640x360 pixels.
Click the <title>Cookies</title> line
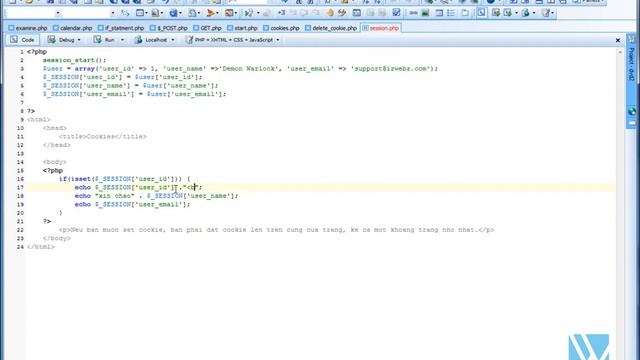[102, 136]
